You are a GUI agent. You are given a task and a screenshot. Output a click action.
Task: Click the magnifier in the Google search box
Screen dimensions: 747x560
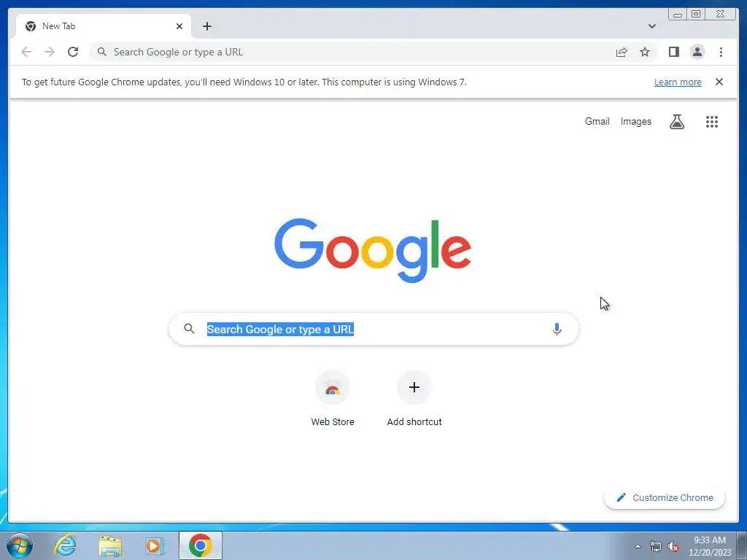coord(189,329)
